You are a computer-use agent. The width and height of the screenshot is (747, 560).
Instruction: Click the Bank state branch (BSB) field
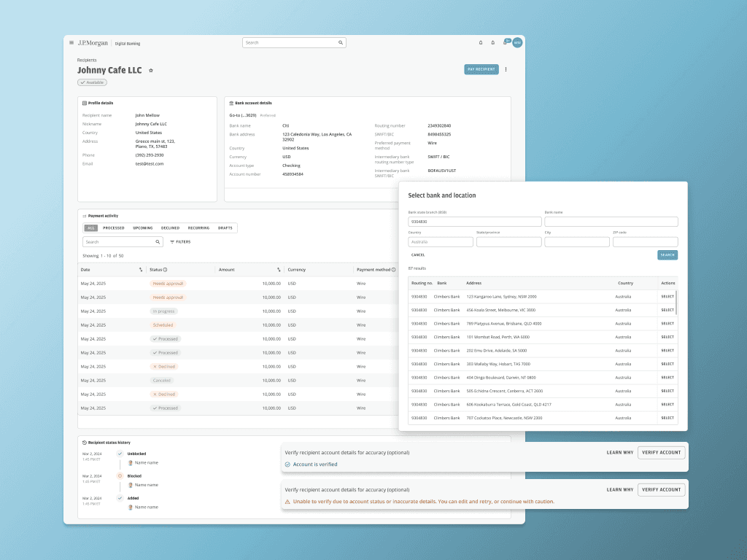tap(474, 222)
